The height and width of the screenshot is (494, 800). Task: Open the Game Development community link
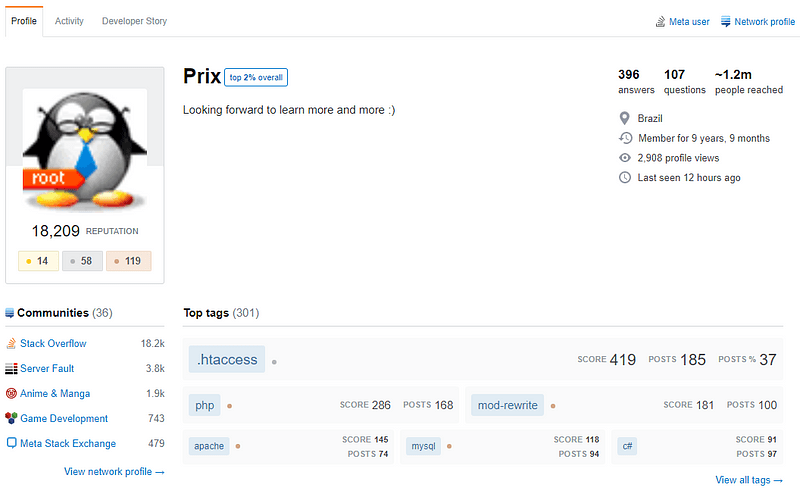pyautogui.click(x=64, y=418)
